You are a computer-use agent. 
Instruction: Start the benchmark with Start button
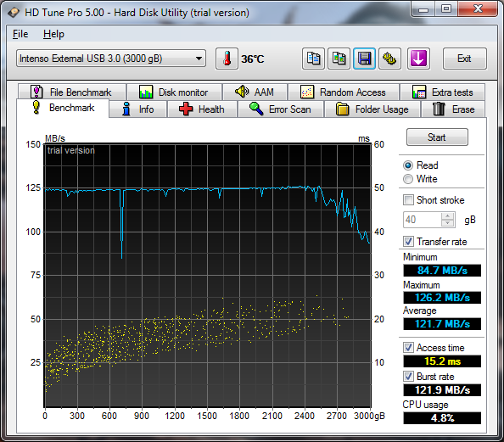(x=437, y=137)
